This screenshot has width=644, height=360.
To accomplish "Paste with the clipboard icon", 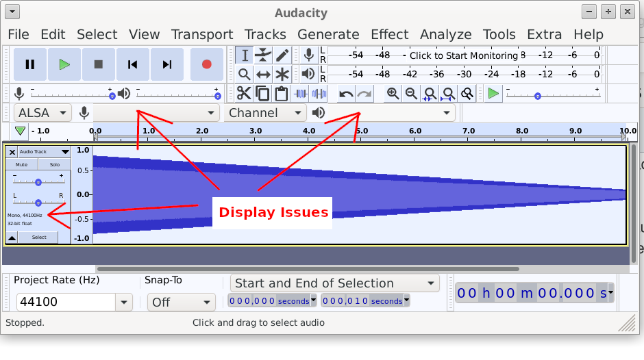I will click(x=282, y=94).
